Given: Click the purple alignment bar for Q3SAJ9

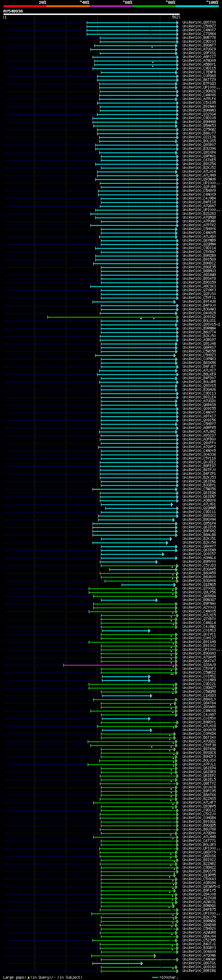Looking at the screenshot, I should point(120,665).
